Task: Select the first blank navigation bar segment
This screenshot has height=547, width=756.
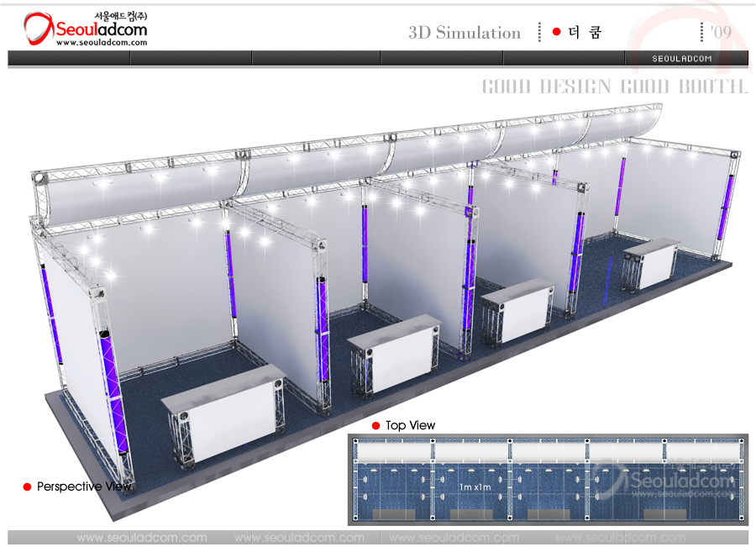Action: click(x=69, y=58)
